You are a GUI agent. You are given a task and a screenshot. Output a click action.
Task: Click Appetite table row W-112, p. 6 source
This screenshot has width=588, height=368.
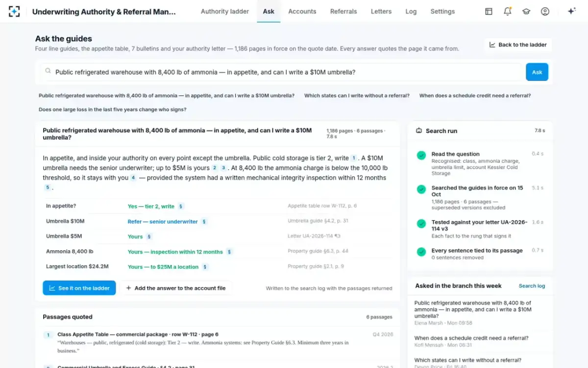(322, 206)
